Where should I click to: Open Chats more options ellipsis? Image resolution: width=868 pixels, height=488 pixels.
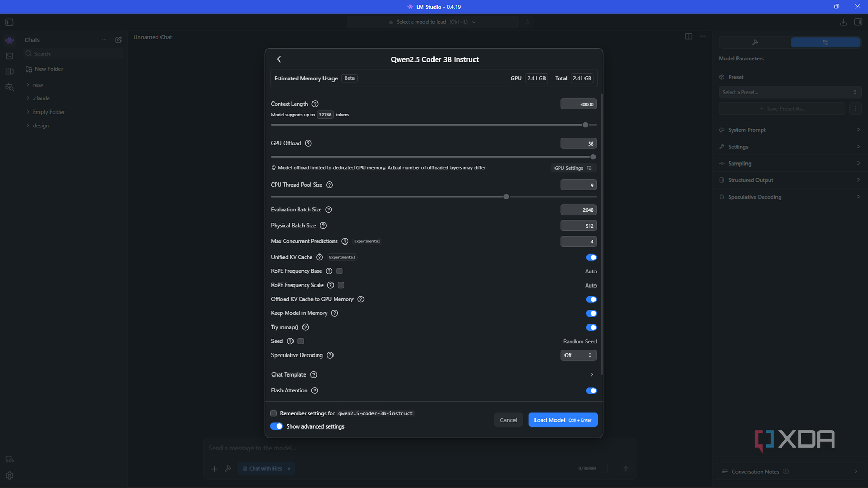click(x=104, y=40)
